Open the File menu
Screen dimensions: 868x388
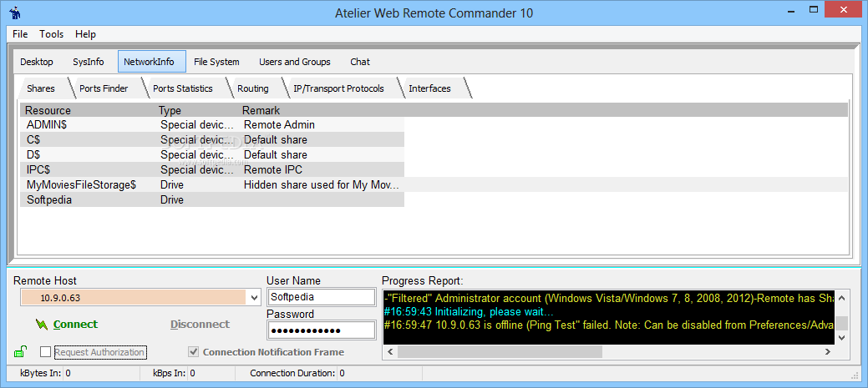tap(20, 34)
